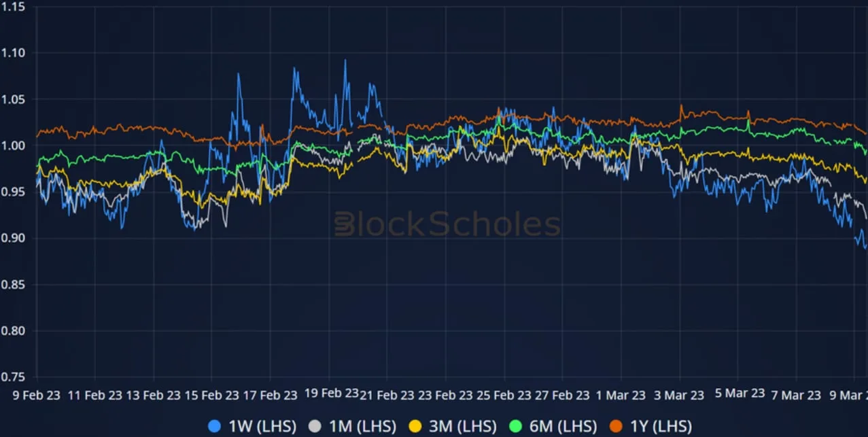Viewport: 868px width, 437px height.
Task: Click the orange 1Y legend color dot
Action: click(x=616, y=426)
